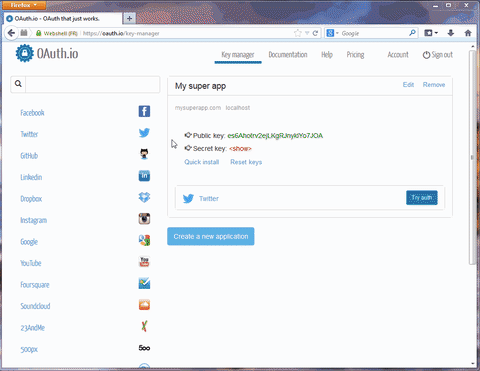Select 23AndMe in the provider list
The width and height of the screenshot is (480, 371).
pos(32,328)
